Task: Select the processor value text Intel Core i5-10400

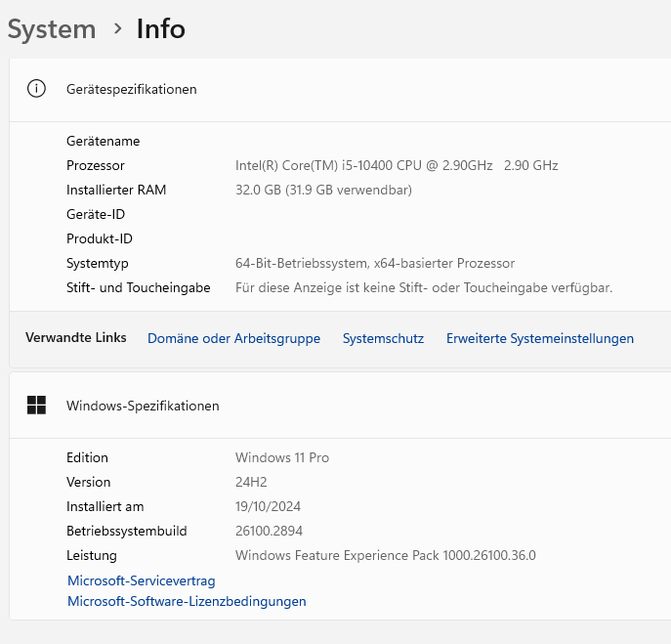Action: (x=363, y=165)
